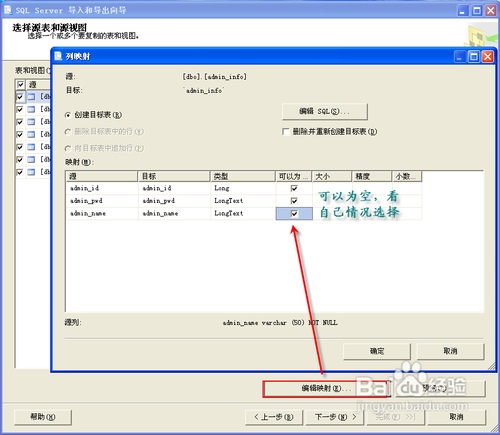This screenshot has width=500, height=435.
Task: Select the 可以为 column header
Action: click(x=294, y=176)
